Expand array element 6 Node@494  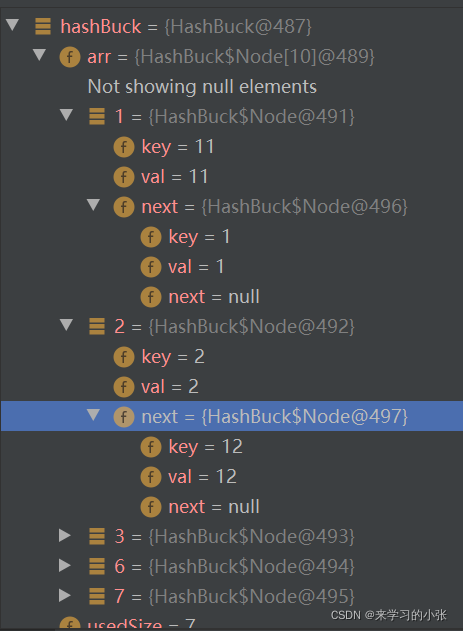(x=65, y=565)
